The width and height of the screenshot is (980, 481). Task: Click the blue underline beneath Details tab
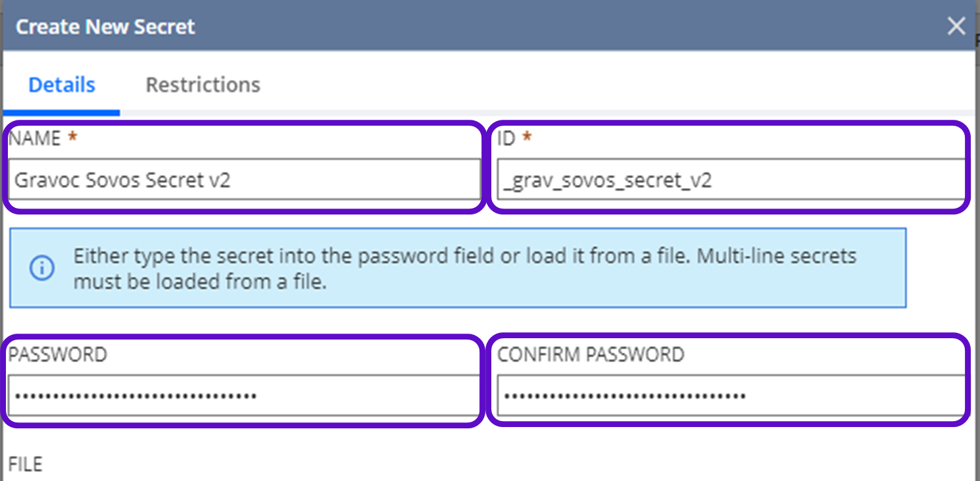[x=62, y=113]
